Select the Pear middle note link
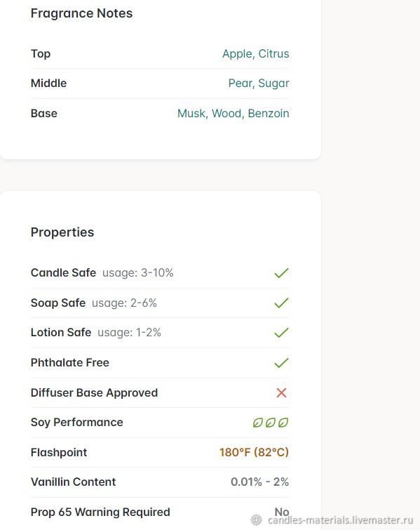 pos(241,83)
